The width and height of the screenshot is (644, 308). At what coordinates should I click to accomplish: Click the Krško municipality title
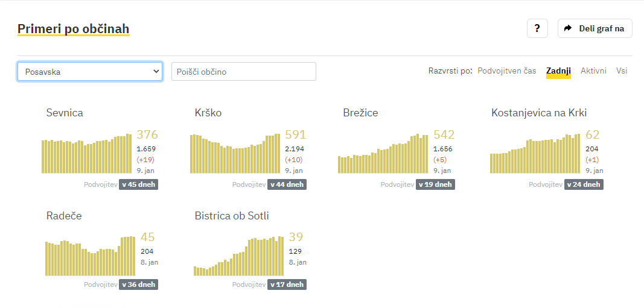(x=208, y=113)
